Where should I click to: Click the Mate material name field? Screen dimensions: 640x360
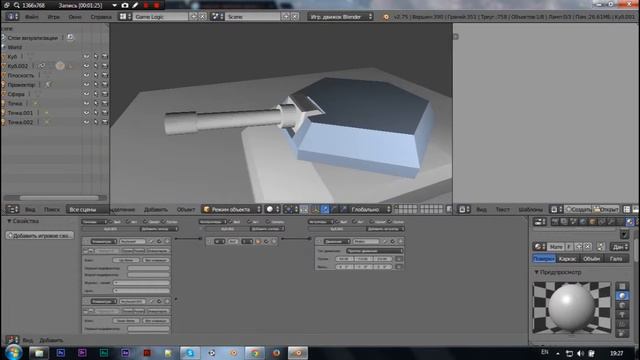click(556, 247)
